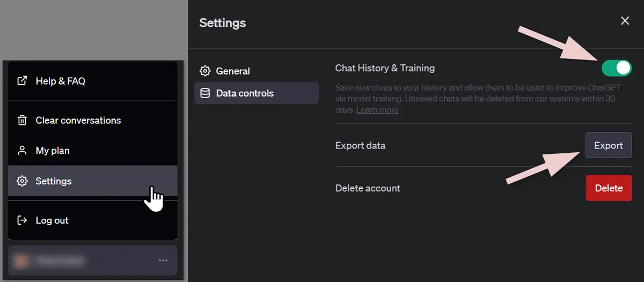Click the Export button
Viewport: 644px width, 282px height.
[609, 145]
